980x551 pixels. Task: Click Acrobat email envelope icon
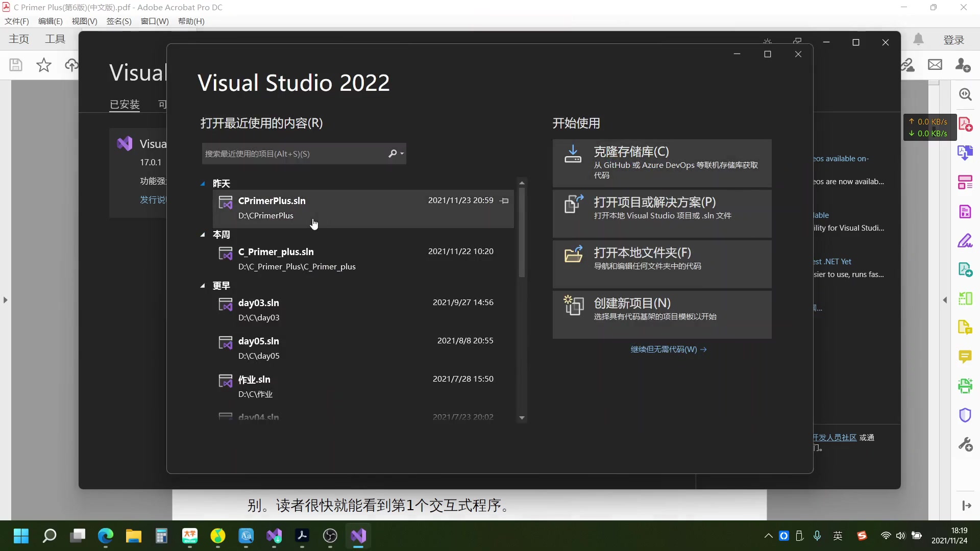935,65
